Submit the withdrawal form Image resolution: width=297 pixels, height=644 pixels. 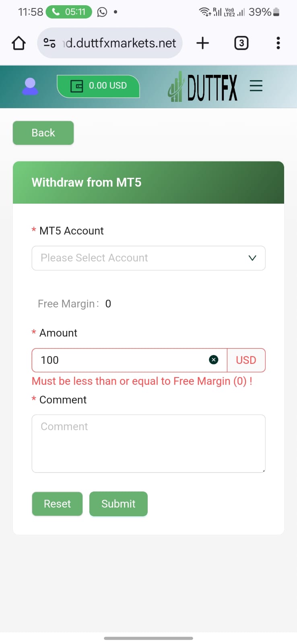tap(118, 504)
